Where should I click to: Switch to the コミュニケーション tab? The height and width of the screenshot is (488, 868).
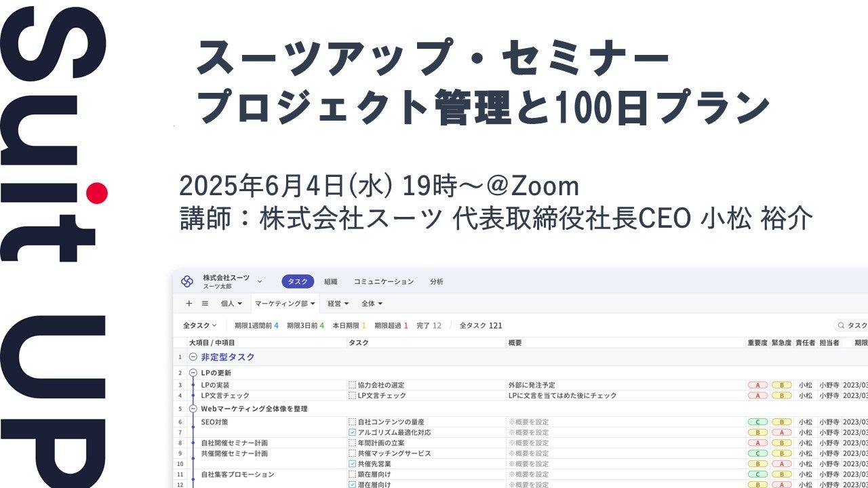[383, 281]
